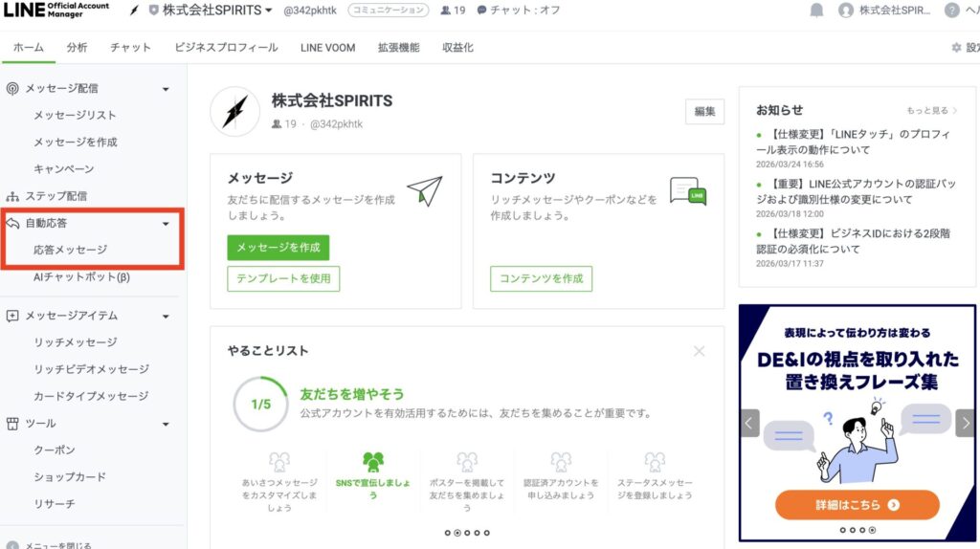The image size is (980, 549).
Task: Open the LINE VOOM tab
Action: [x=327, y=48]
